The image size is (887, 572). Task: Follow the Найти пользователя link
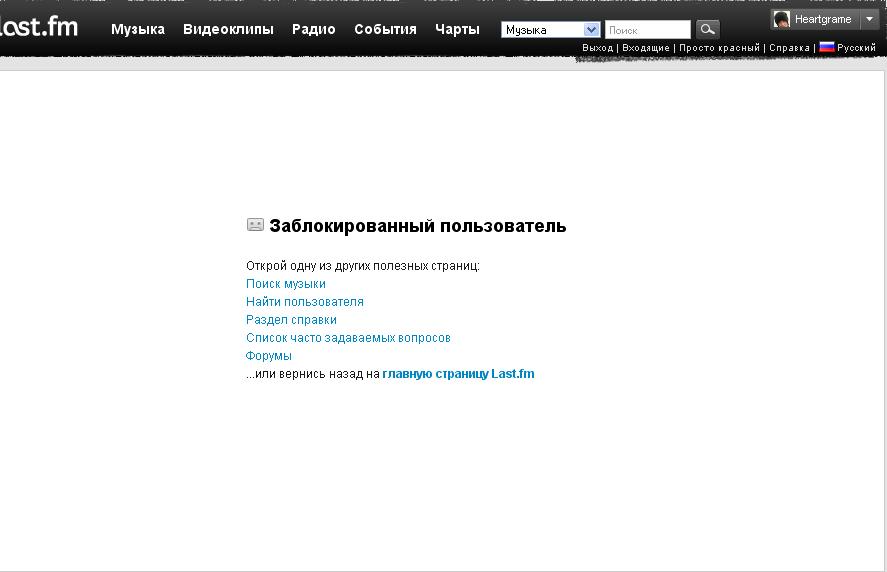tap(305, 302)
